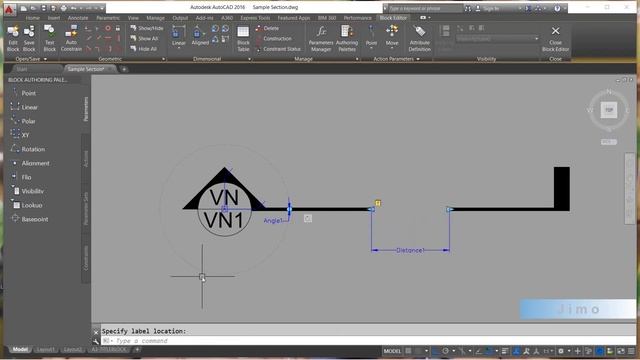
Task: Expand the Open/Save panel dropdown
Action: tap(45, 59)
